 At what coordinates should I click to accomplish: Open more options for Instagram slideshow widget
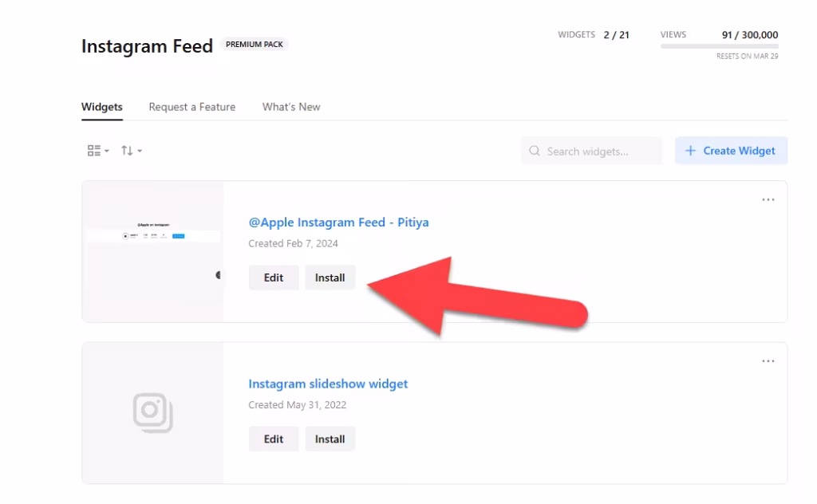[768, 360]
